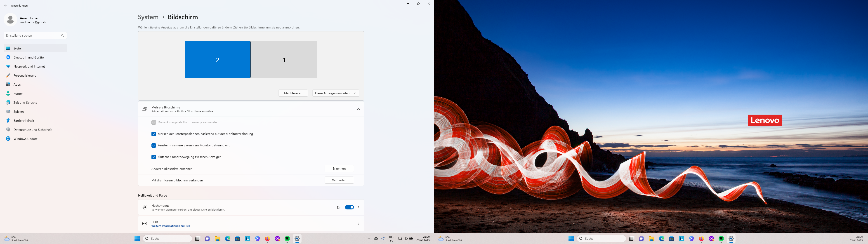This screenshot has height=244, width=868.
Task: Click the search icon in Einstellung suchen
Action: (62, 35)
